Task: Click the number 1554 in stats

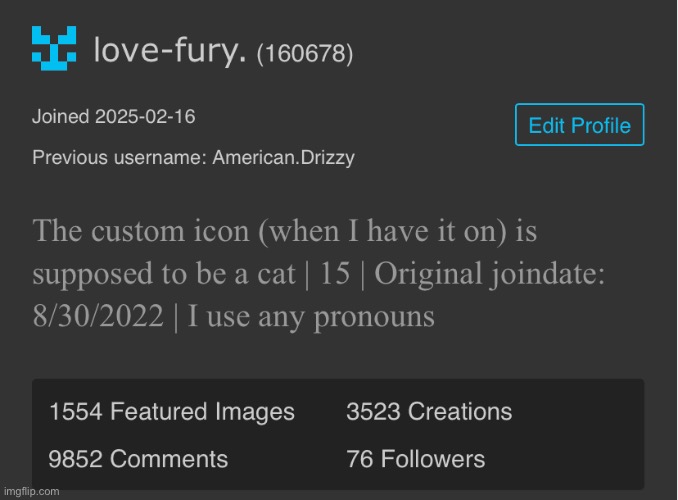Action: click(75, 411)
